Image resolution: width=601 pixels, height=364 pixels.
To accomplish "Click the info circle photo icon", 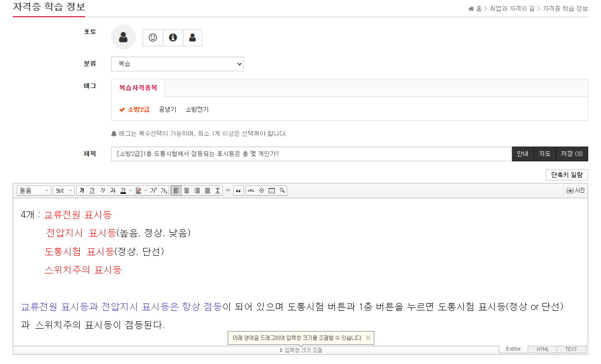I will coord(173,37).
